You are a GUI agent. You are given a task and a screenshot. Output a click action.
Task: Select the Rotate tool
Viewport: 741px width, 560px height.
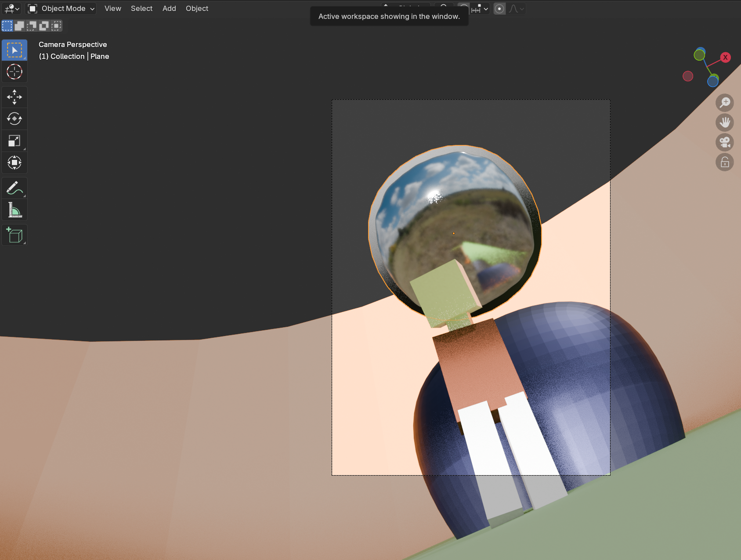tap(14, 119)
